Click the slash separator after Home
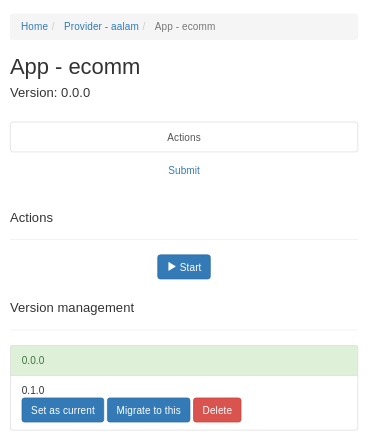This screenshot has height=444, width=368. [53, 26]
